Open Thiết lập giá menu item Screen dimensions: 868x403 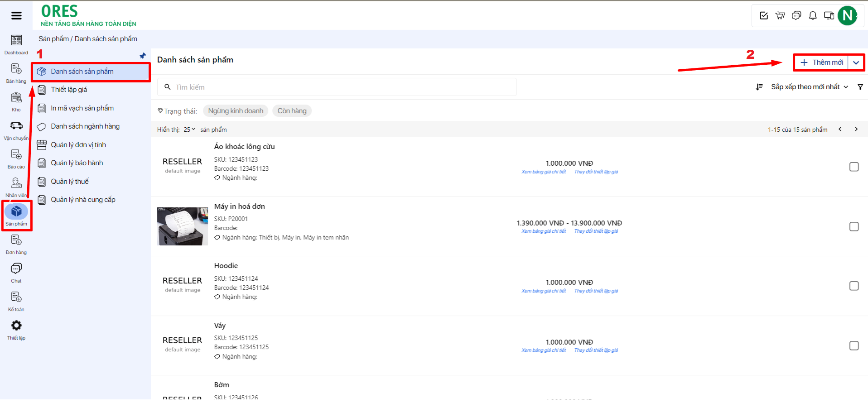[69, 90]
